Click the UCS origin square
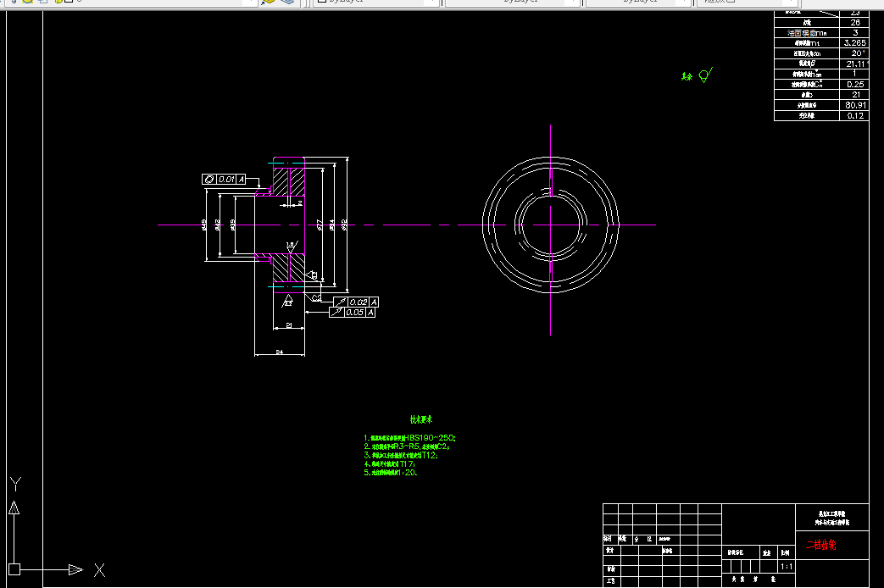Screen dimensions: 884x588 [14, 569]
